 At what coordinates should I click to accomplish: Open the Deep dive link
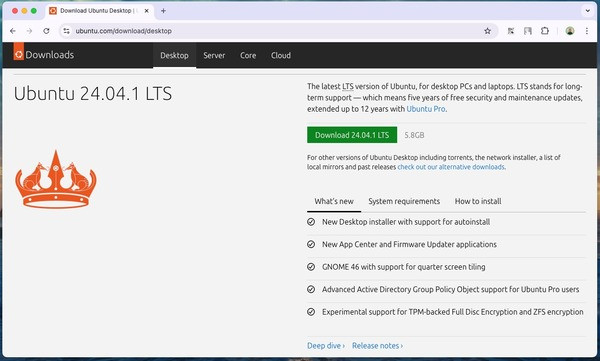point(326,346)
